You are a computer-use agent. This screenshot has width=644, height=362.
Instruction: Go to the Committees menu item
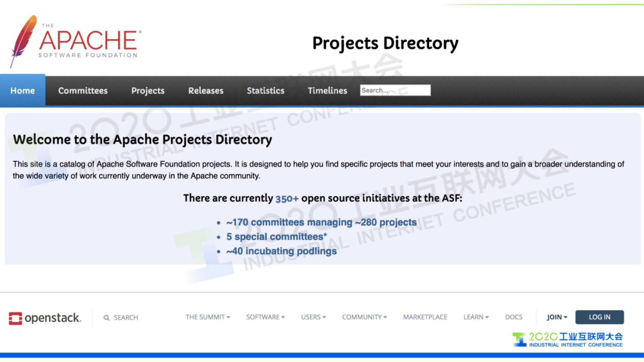coord(83,90)
